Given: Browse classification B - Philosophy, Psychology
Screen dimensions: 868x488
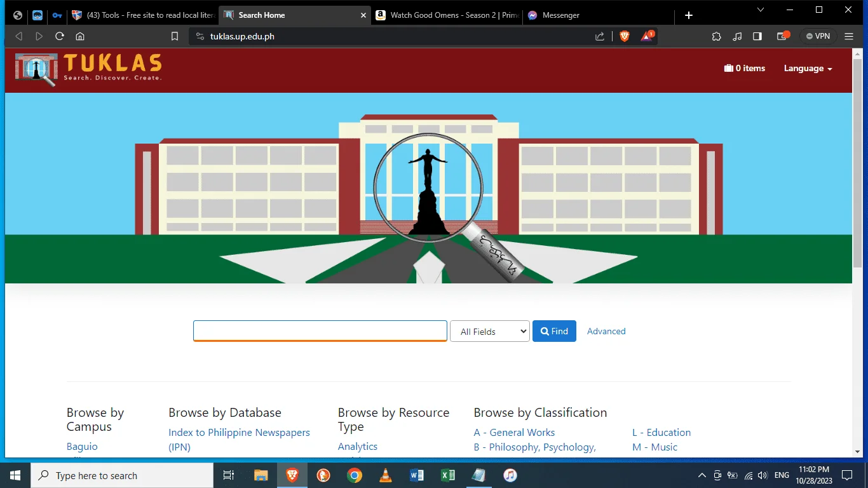Looking at the screenshot, I should click(x=534, y=447).
